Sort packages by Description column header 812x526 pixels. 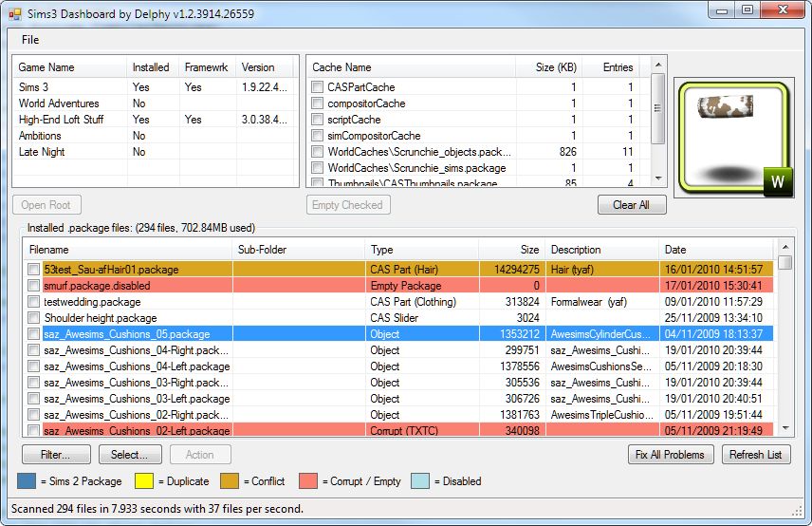(x=602, y=250)
